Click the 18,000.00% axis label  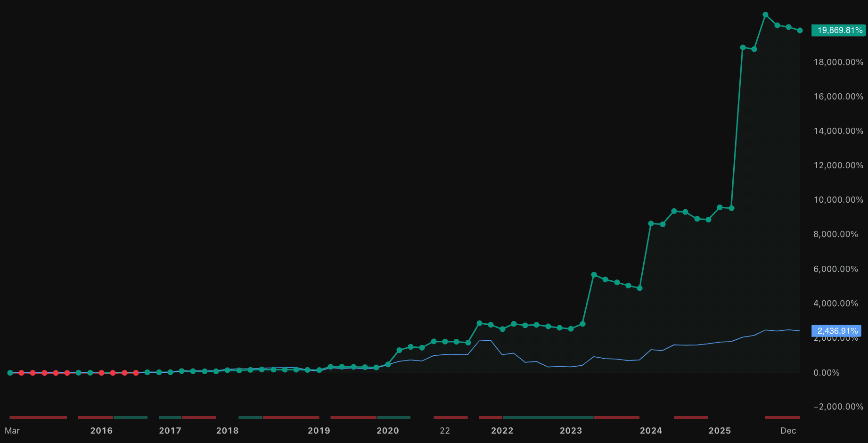(x=839, y=62)
